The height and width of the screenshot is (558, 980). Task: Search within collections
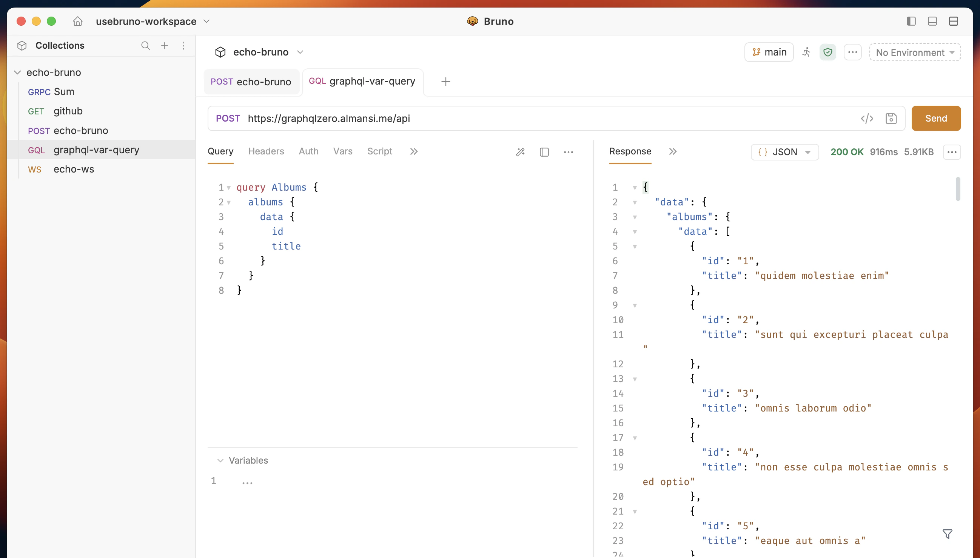click(145, 46)
